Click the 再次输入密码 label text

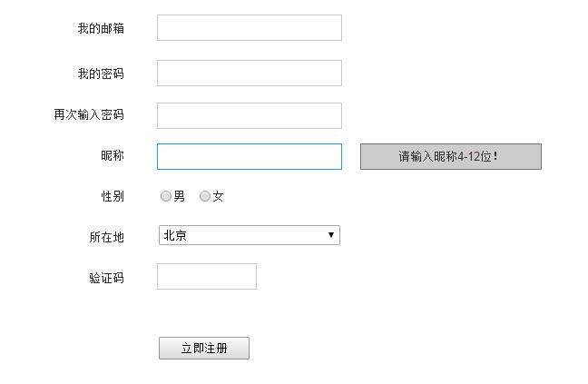pos(89,115)
